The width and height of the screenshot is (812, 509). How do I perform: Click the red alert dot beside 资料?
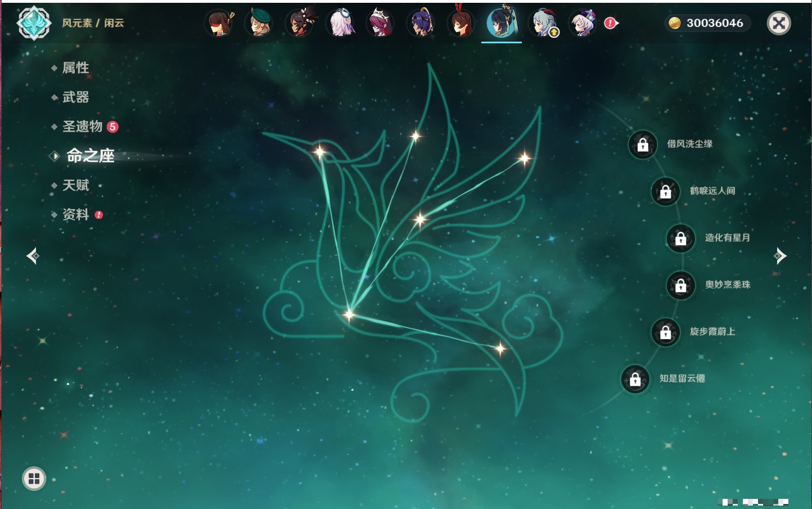click(x=99, y=215)
